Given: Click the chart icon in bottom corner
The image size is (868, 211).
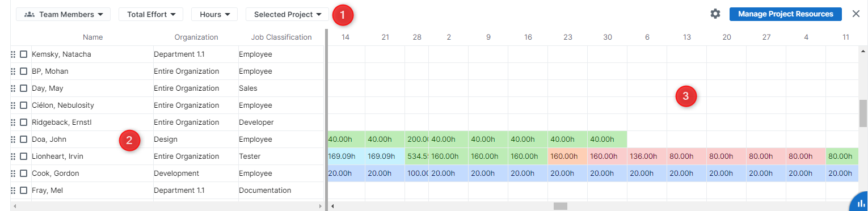Looking at the screenshot, I should [x=861, y=203].
